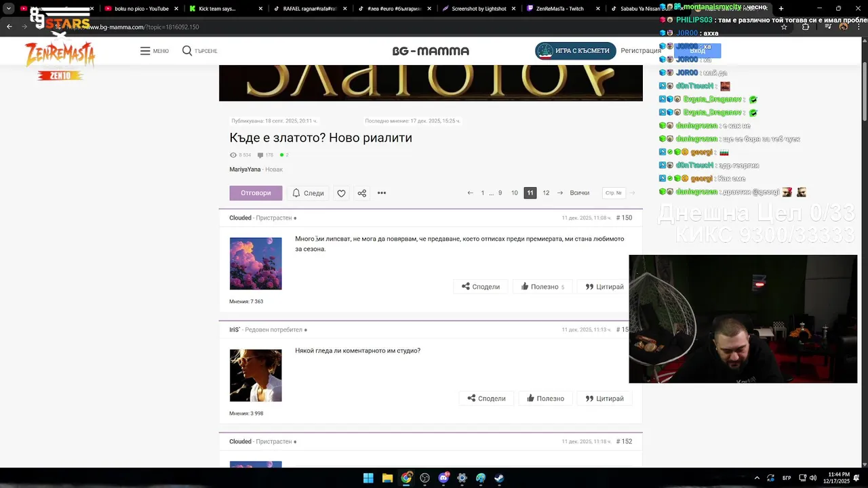868x488 pixels.
Task: Click Сподели on IriS` post
Action: 487,399
